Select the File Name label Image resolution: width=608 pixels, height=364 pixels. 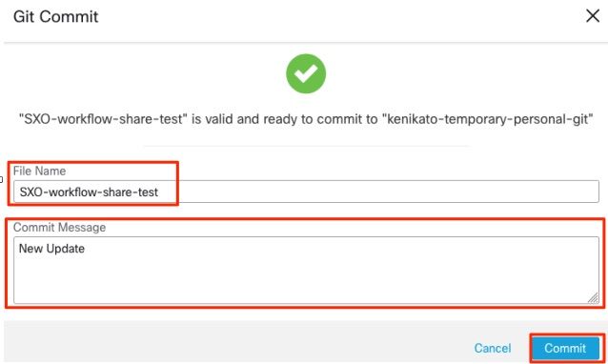pyautogui.click(x=40, y=171)
